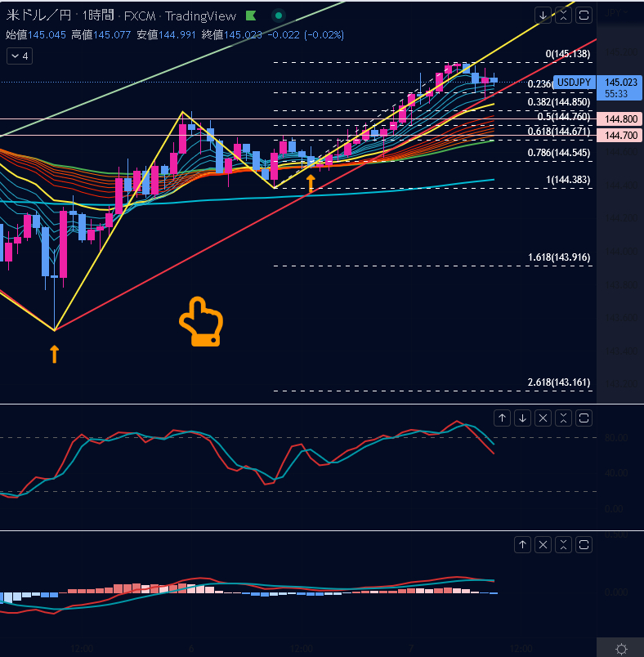Click the 安値 low value 144.991
Viewport: 644px width, 657px height.
[x=177, y=35]
